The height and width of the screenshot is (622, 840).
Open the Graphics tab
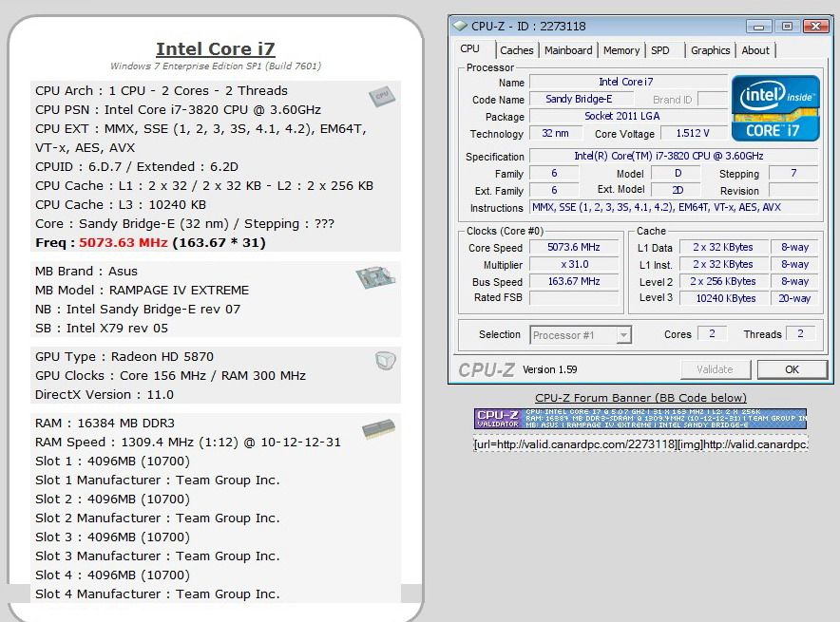[710, 50]
